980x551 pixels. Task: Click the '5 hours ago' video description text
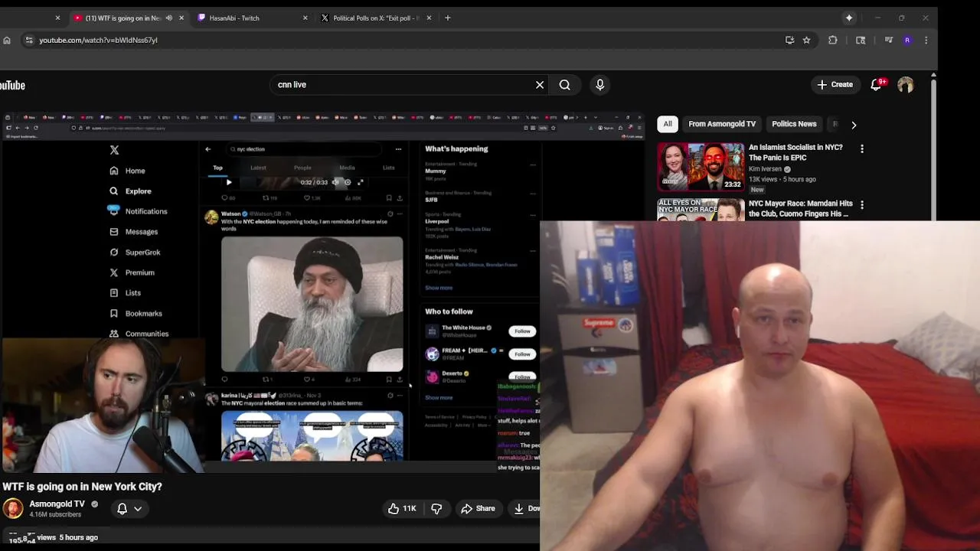pos(78,537)
